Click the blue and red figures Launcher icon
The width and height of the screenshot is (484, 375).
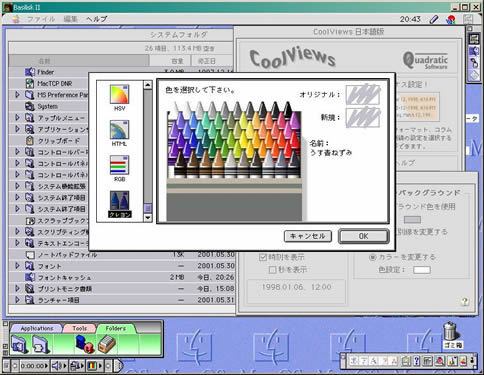coord(84,344)
